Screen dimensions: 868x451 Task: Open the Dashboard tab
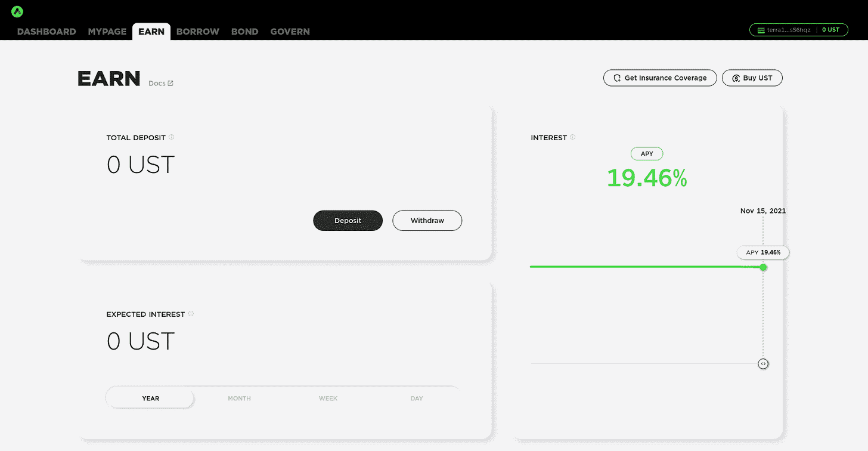46,32
